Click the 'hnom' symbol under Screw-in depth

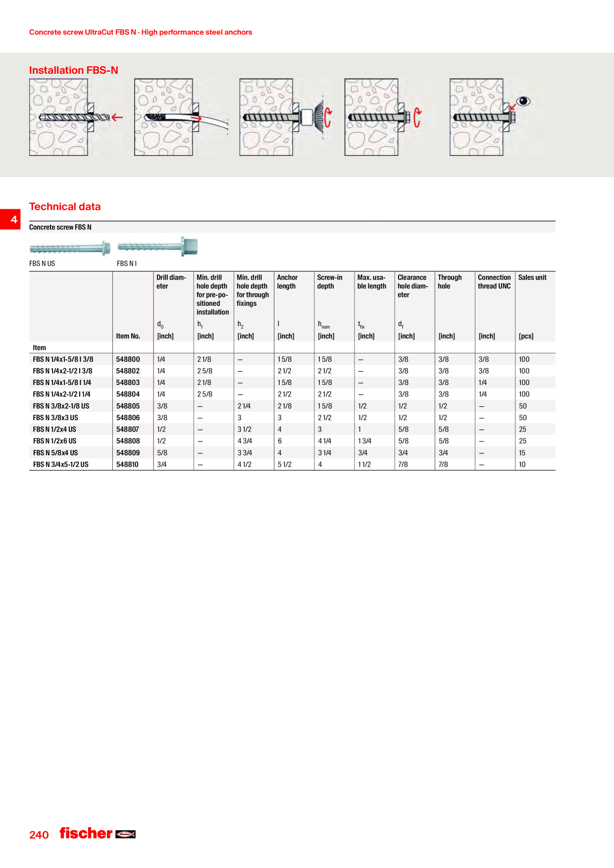pyautogui.click(x=324, y=325)
